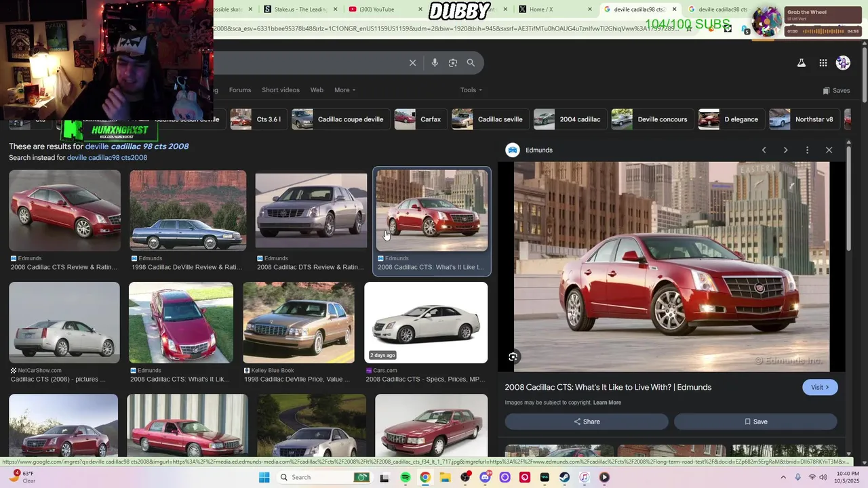The width and height of the screenshot is (868, 488).
Task: Select the Cadillac coupe deville chip
Action: (x=340, y=119)
